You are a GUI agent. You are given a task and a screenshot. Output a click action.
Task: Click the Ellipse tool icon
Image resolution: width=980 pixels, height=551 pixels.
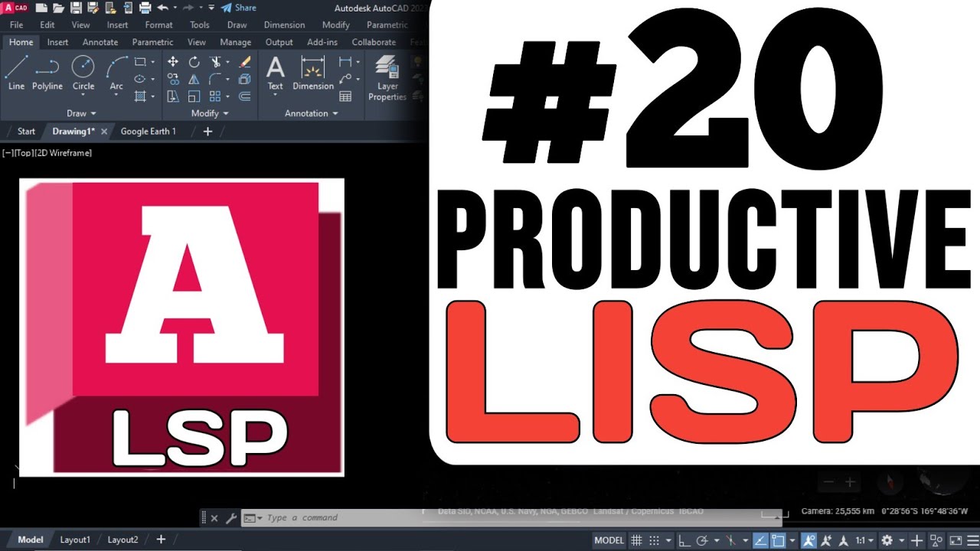point(140,79)
